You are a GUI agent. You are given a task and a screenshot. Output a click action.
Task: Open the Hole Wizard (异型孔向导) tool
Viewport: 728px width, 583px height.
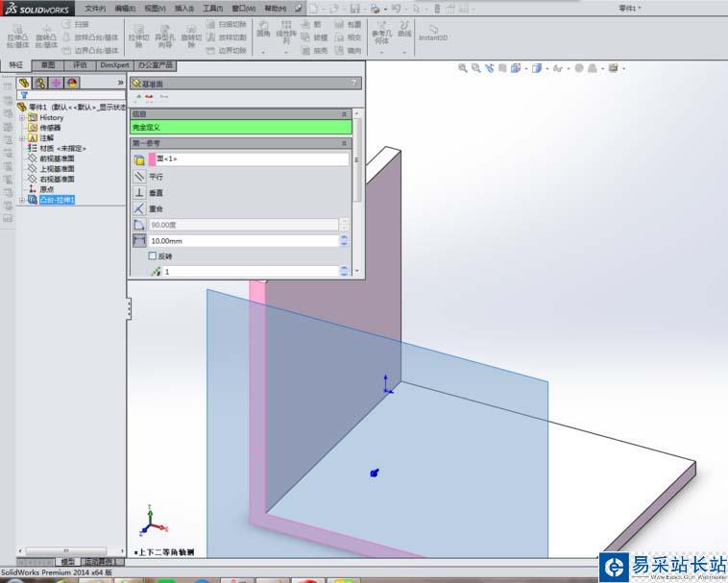click(164, 37)
